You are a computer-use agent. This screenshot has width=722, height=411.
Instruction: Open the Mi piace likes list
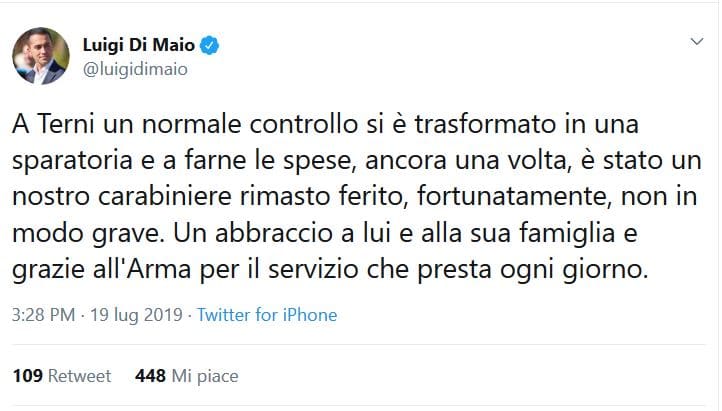205,376
